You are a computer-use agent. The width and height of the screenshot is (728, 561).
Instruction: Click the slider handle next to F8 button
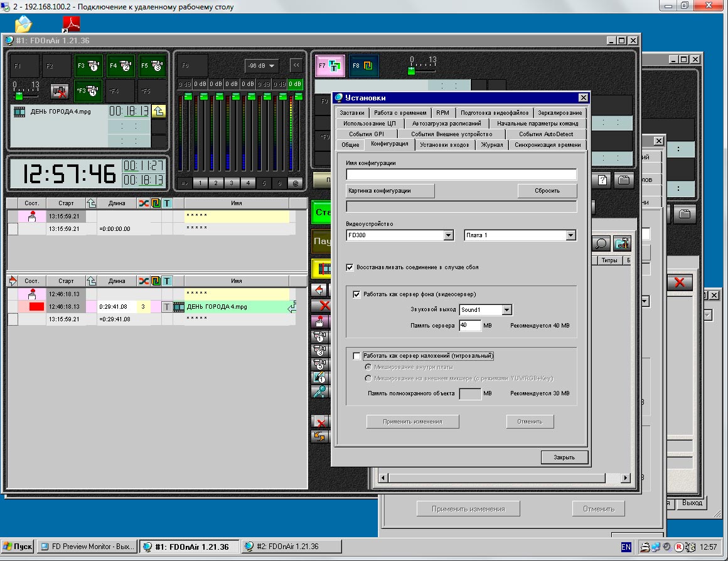[411, 71]
